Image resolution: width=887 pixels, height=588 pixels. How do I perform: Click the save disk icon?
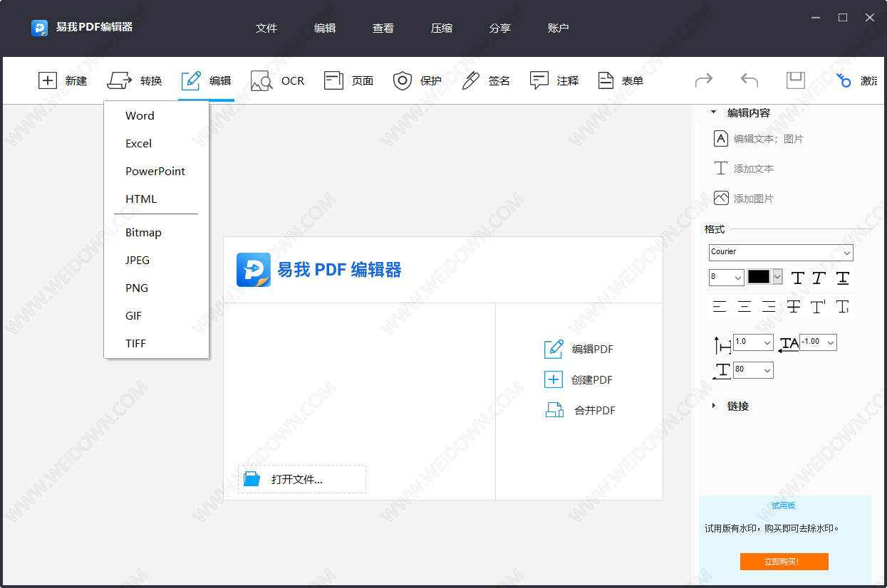pos(796,80)
